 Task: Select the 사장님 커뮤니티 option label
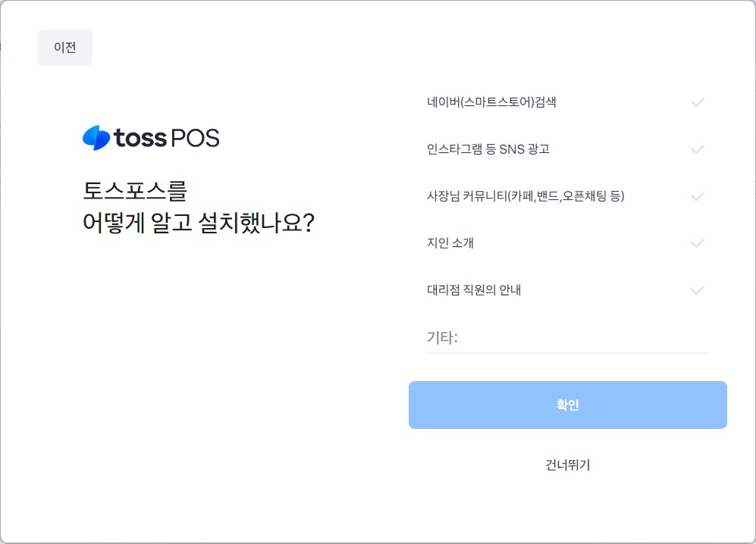point(525,196)
